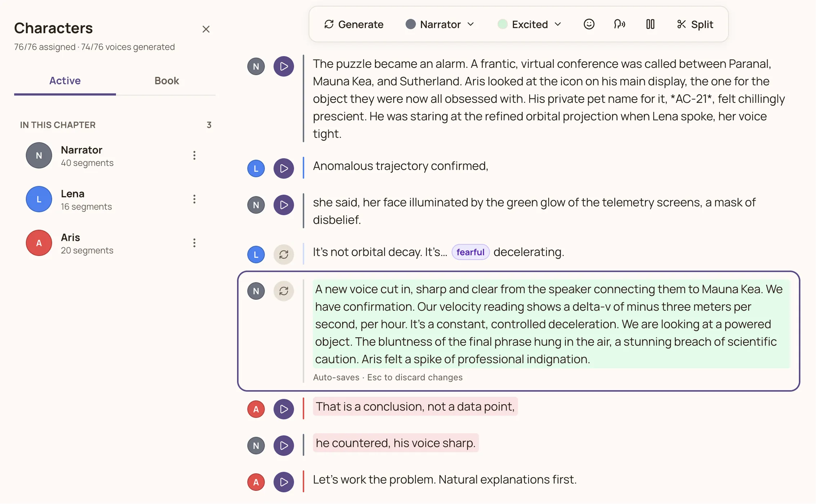Click the 'Let's work the problem' text
This screenshot has width=816, height=504.
click(444, 480)
